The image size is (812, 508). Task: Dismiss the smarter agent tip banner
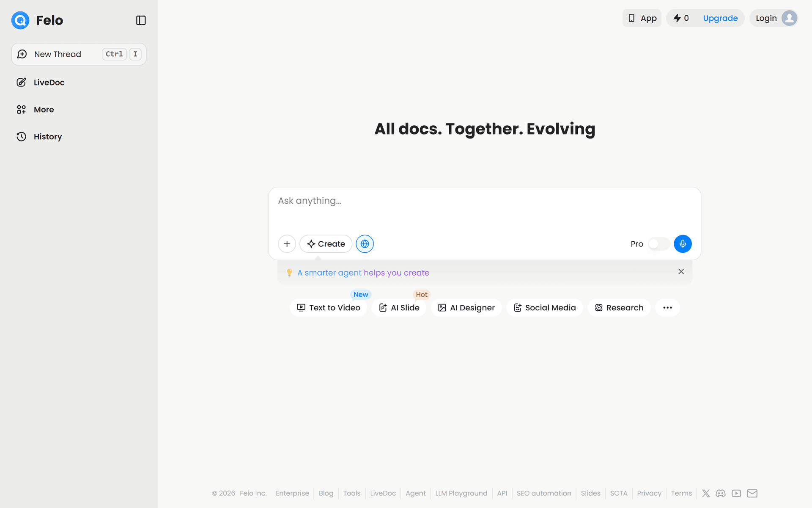pos(681,272)
